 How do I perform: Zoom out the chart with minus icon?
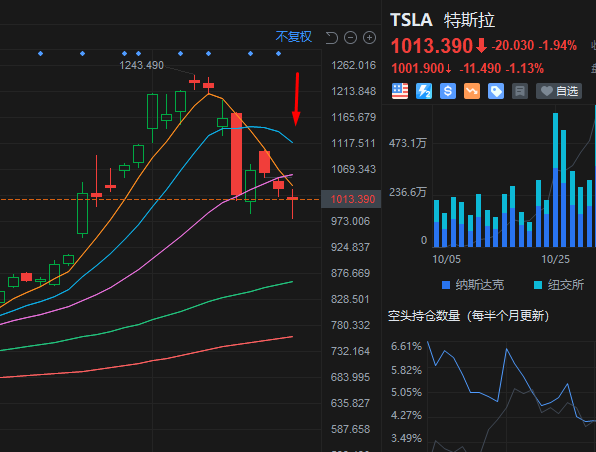click(350, 38)
